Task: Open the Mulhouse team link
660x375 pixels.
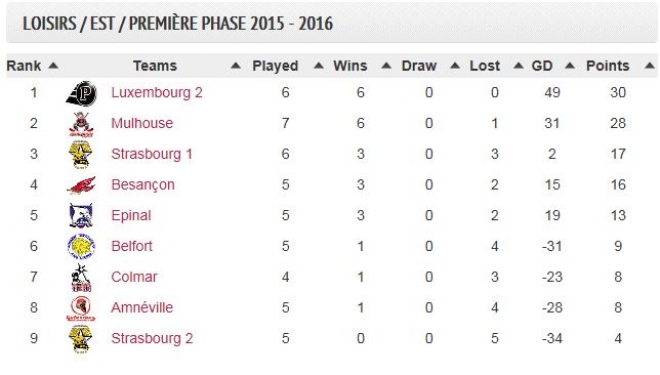Action: coord(142,123)
